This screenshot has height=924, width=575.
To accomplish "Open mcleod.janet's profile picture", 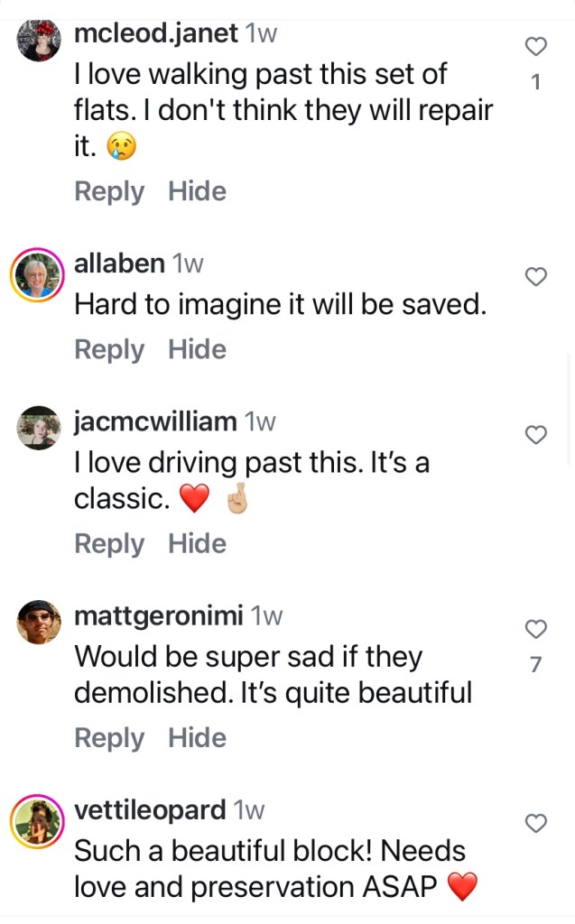I will click(x=39, y=40).
